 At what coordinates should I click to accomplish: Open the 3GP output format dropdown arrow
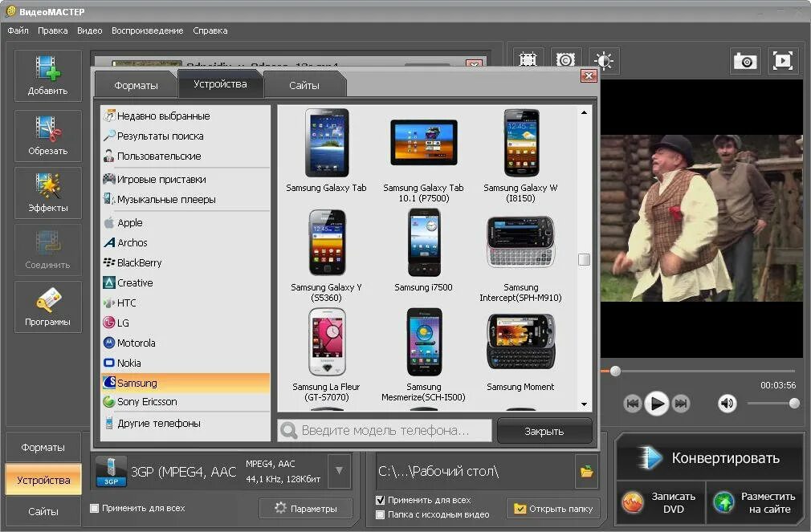pos(340,470)
